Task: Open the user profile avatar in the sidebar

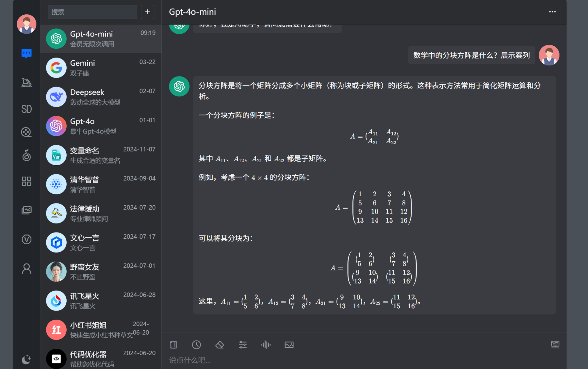Action: [26, 24]
